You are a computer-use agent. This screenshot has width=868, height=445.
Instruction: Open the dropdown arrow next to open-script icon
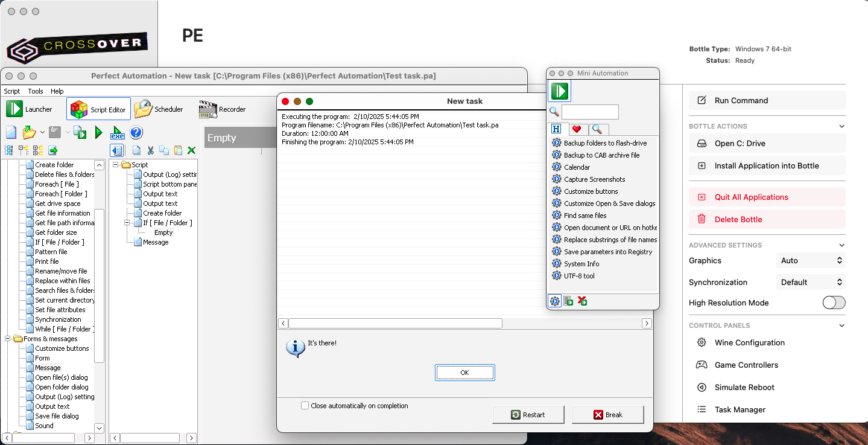point(42,132)
